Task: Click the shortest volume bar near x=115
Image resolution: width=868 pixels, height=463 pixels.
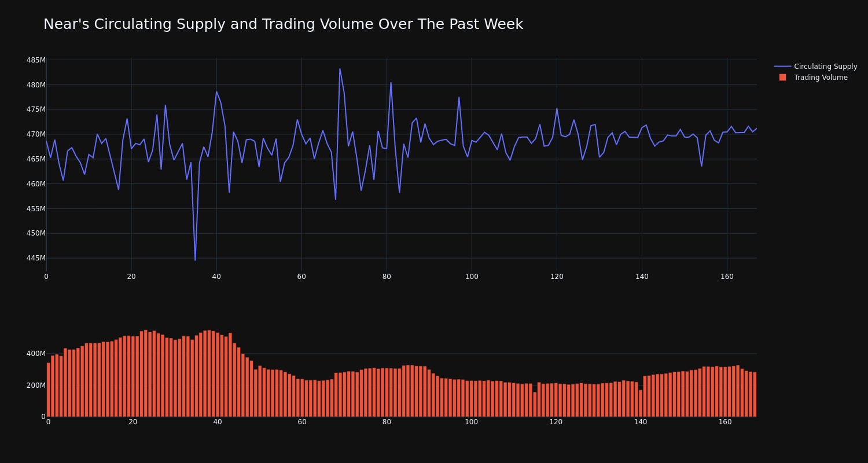Action: point(535,405)
